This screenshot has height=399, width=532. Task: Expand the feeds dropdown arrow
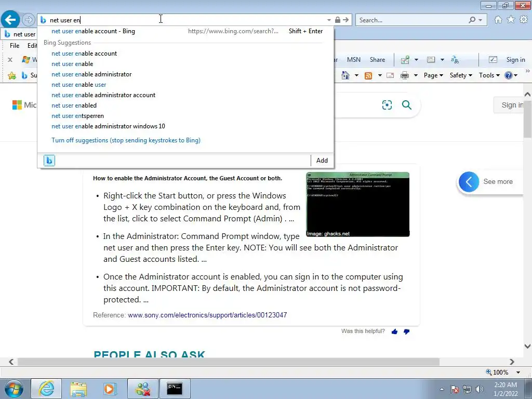pyautogui.click(x=380, y=75)
